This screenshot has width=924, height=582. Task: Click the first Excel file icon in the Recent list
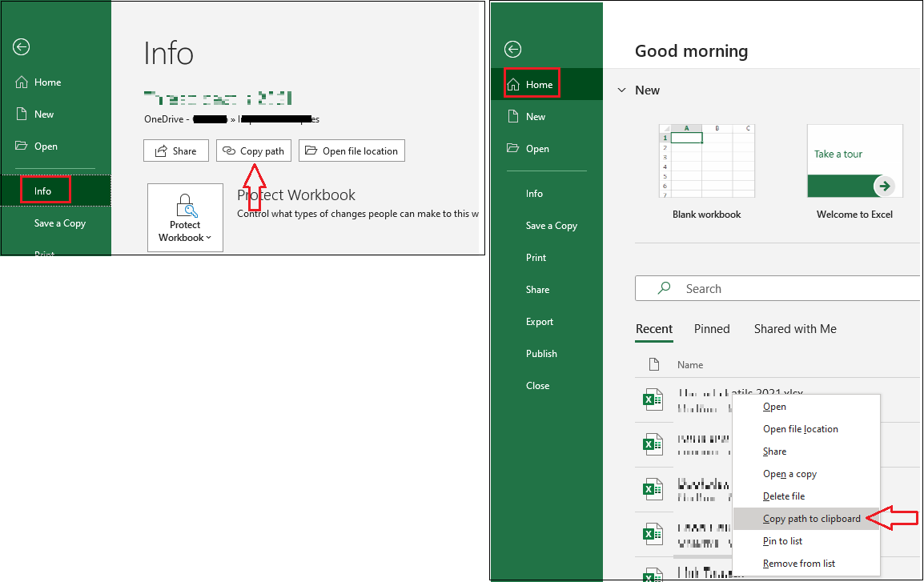[x=653, y=400]
